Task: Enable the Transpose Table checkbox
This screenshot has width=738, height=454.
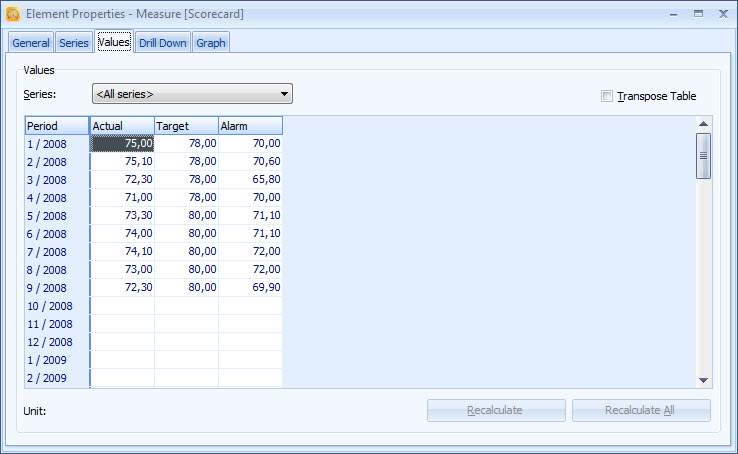Action: coord(607,96)
